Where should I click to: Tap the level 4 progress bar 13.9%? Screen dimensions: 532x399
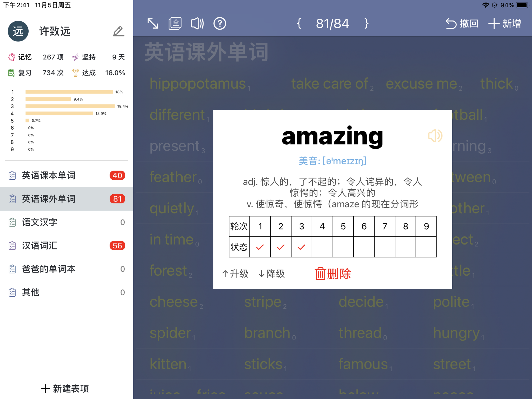point(59,113)
